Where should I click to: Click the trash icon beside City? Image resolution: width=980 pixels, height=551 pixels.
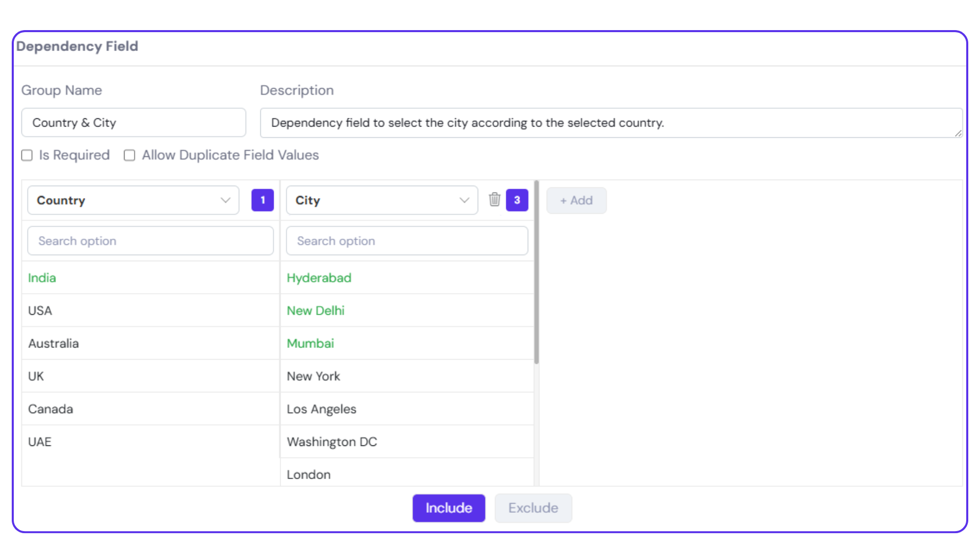click(x=494, y=199)
